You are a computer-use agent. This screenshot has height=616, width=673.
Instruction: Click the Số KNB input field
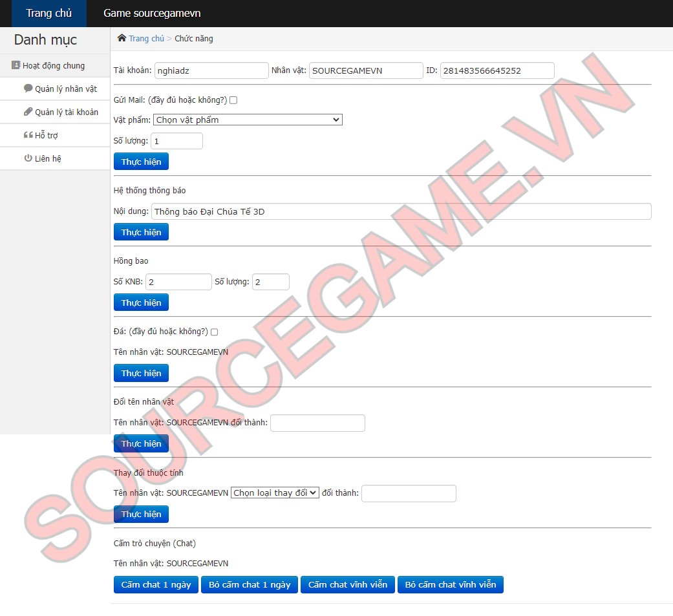coord(179,282)
